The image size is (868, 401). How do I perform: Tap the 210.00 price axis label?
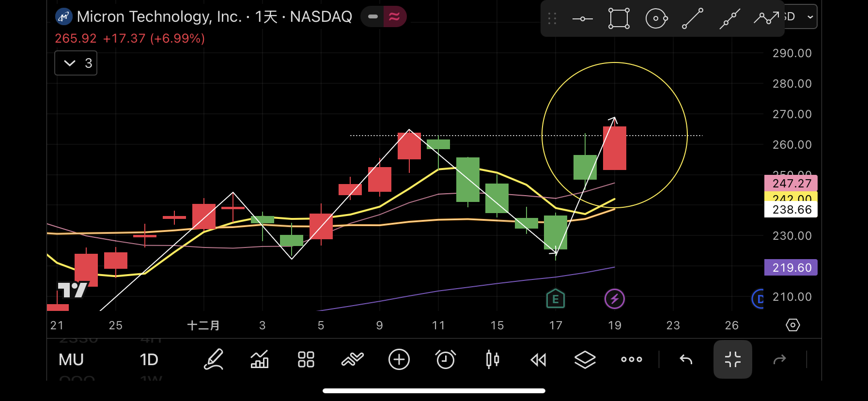792,297
